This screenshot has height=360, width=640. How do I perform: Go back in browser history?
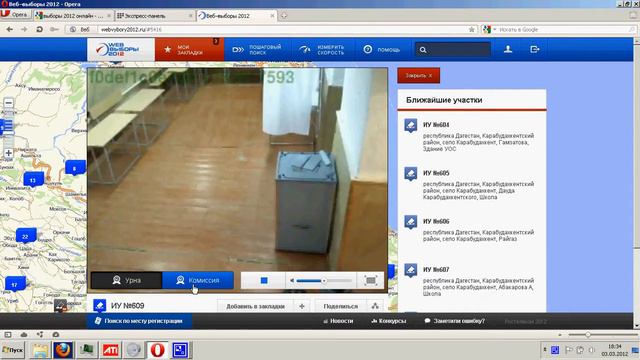10,29
